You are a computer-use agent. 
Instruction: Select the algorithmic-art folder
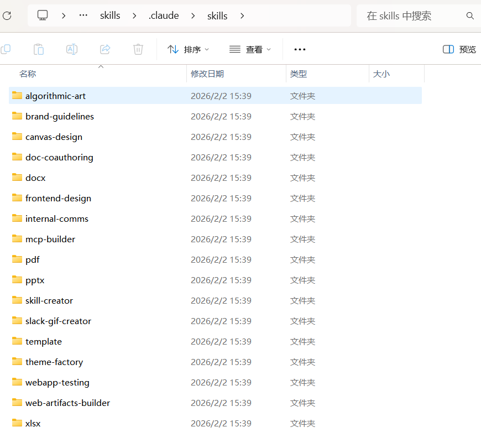[x=216, y=96]
